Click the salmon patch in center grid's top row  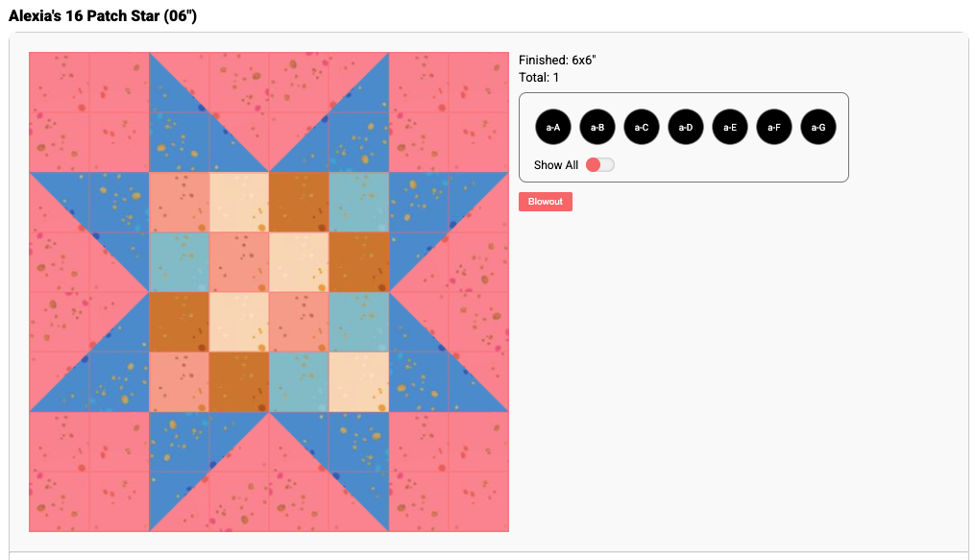click(179, 202)
